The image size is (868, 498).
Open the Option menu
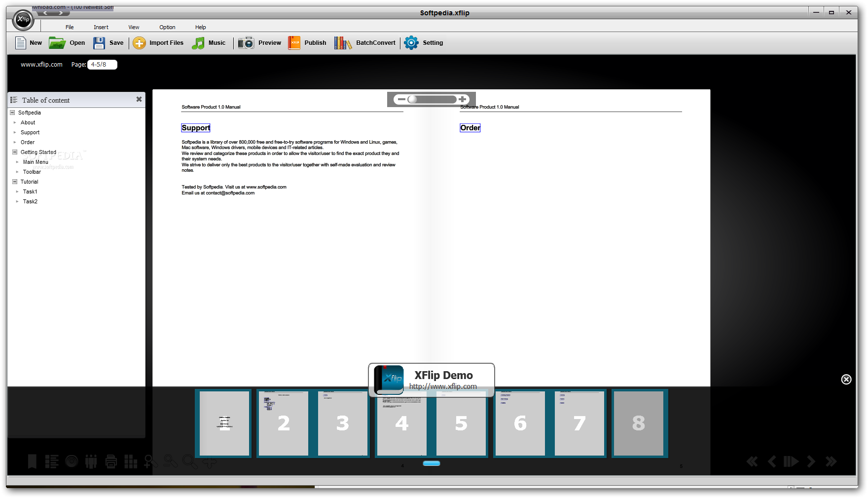pos(167,27)
